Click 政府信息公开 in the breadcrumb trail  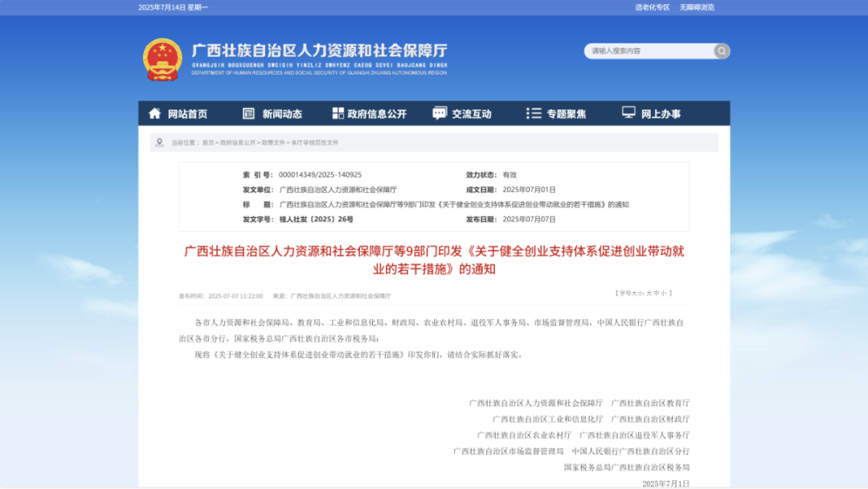click(x=238, y=143)
